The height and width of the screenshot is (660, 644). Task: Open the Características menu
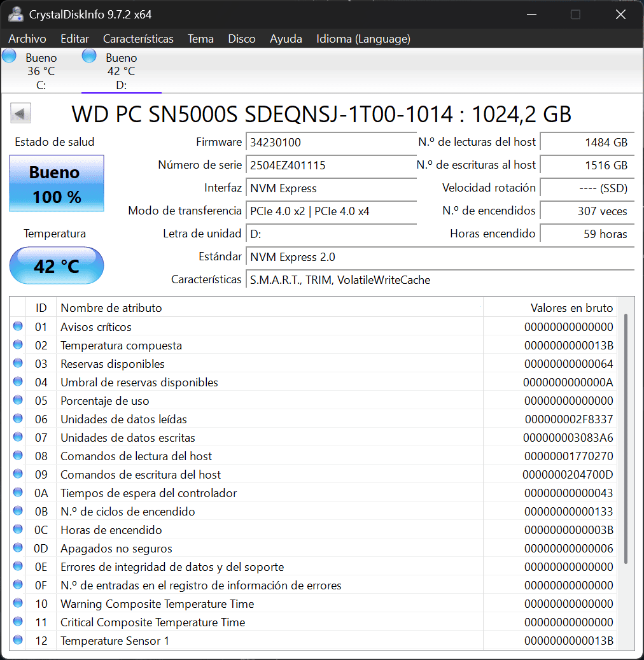pos(138,39)
